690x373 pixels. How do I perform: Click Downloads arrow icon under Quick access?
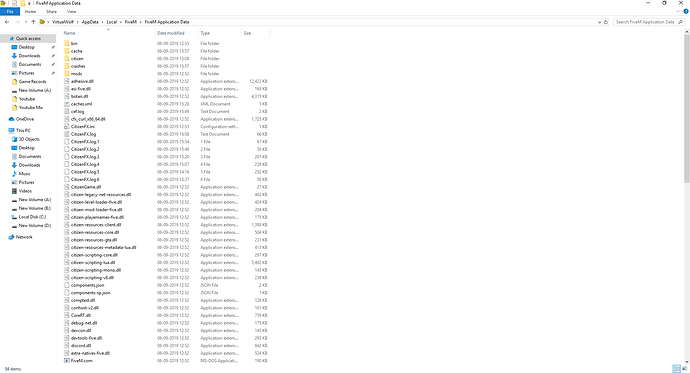[x=14, y=56]
